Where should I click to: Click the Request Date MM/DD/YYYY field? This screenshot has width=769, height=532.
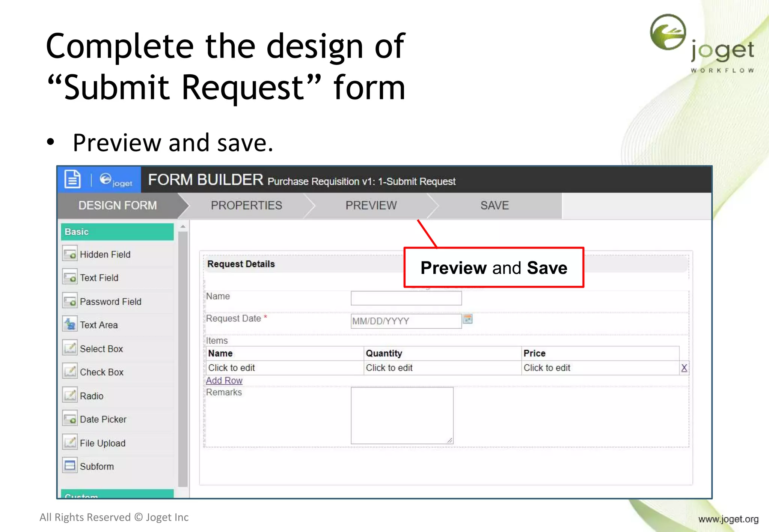coord(406,321)
